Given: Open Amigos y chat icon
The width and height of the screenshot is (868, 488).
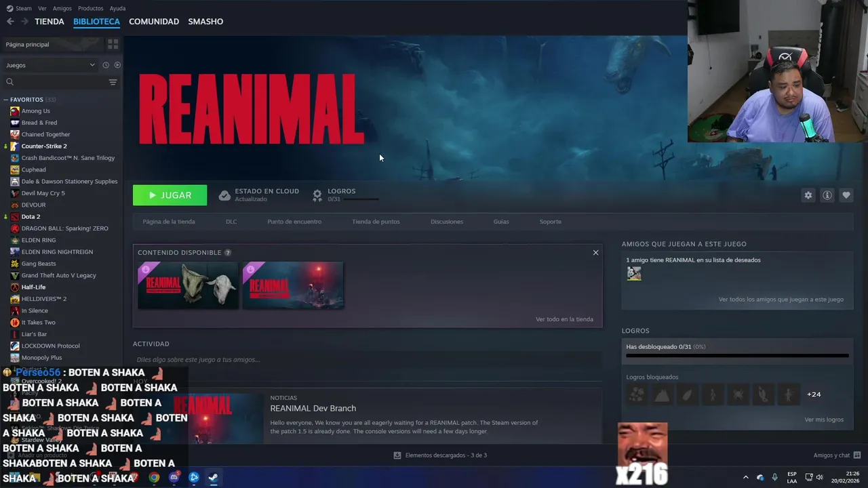Looking at the screenshot, I should click(857, 455).
